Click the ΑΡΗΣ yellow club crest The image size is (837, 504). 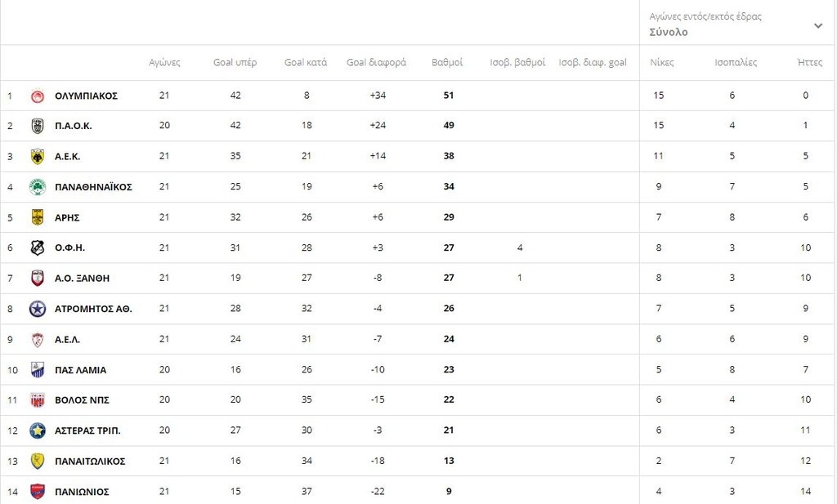coord(37,217)
